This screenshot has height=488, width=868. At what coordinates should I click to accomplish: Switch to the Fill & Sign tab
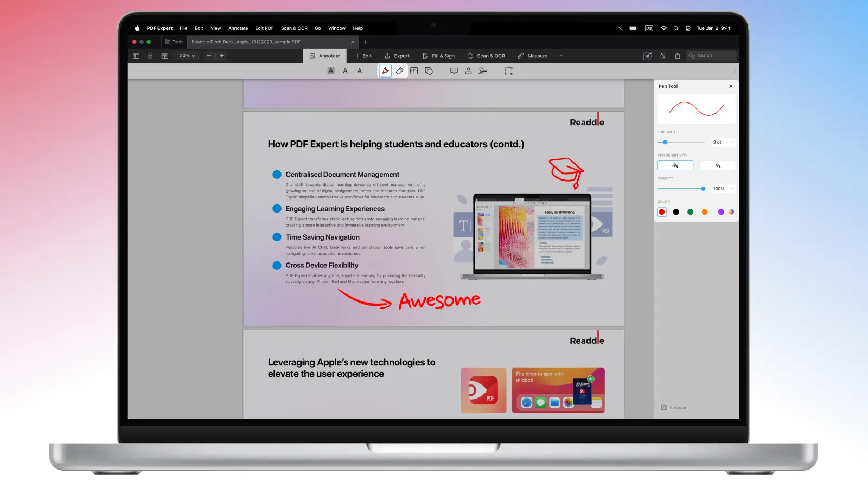click(x=438, y=56)
